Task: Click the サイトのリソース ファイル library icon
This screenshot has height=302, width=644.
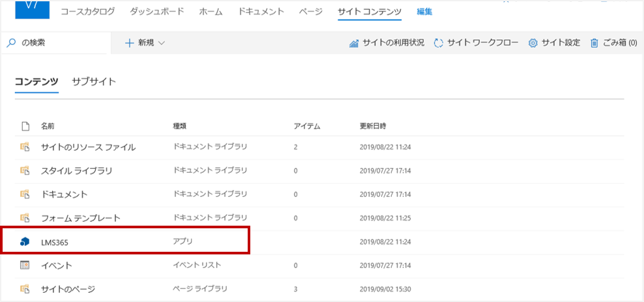Action: click(25, 147)
